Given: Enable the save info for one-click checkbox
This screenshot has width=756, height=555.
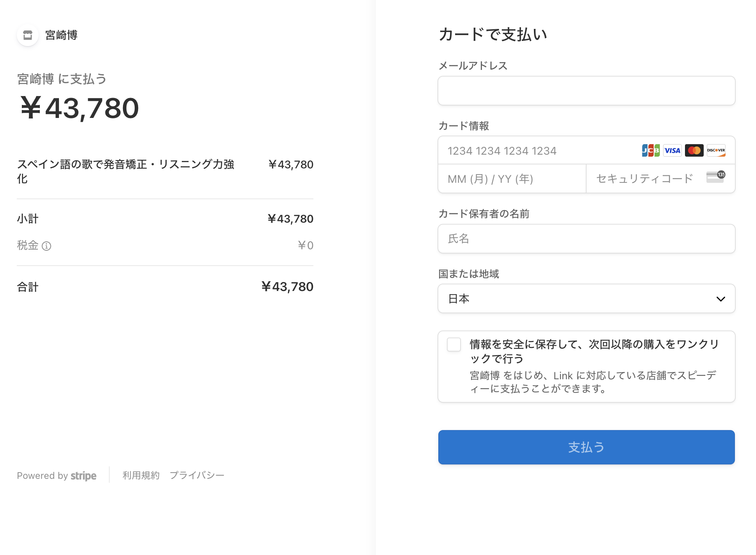Looking at the screenshot, I should point(454,344).
